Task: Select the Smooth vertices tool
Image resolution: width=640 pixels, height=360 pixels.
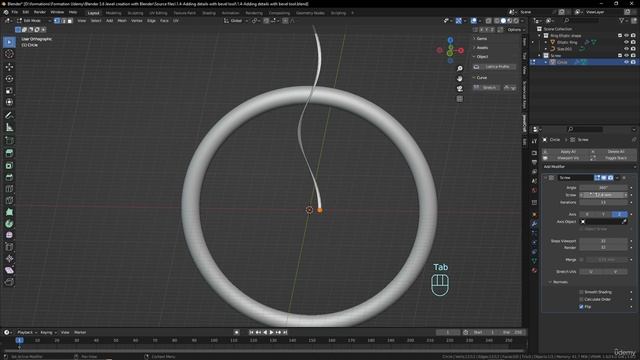Action: point(9,235)
